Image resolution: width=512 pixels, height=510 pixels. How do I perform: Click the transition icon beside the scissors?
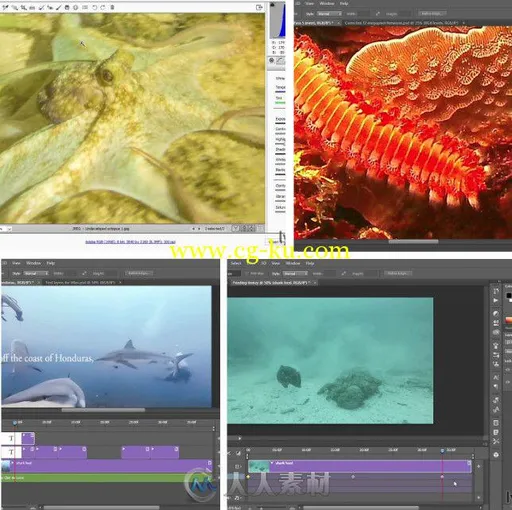[x=238, y=453]
